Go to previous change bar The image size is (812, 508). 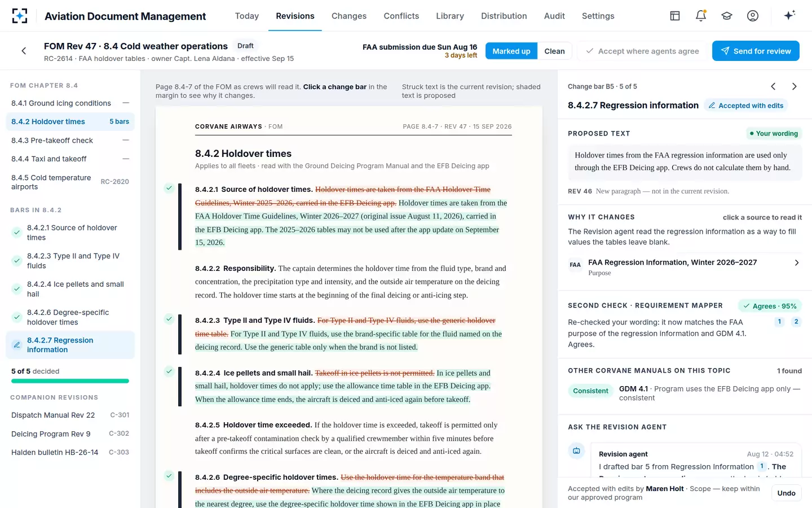point(773,86)
